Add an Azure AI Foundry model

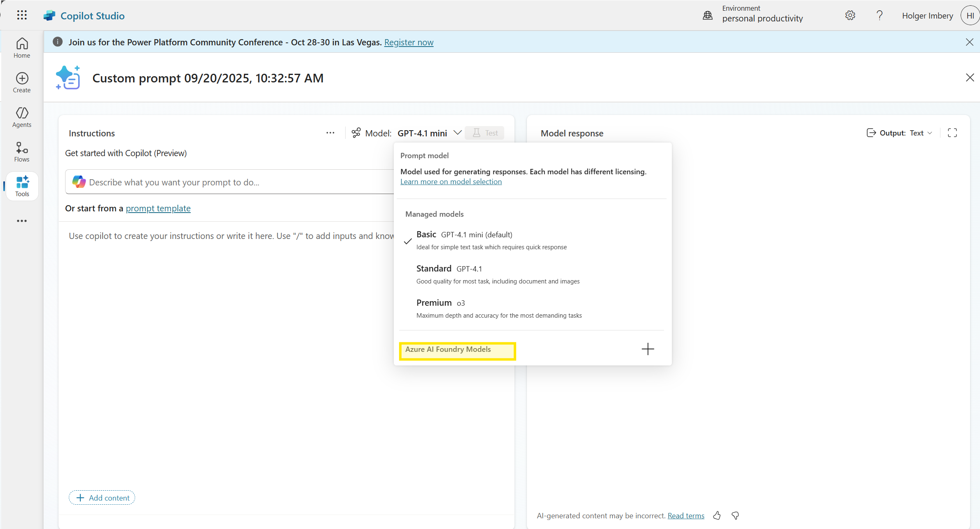648,349
